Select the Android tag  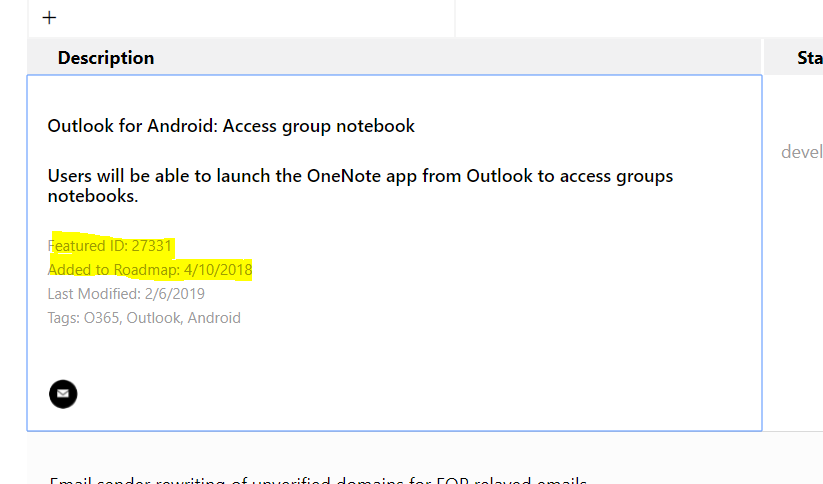[x=214, y=318]
